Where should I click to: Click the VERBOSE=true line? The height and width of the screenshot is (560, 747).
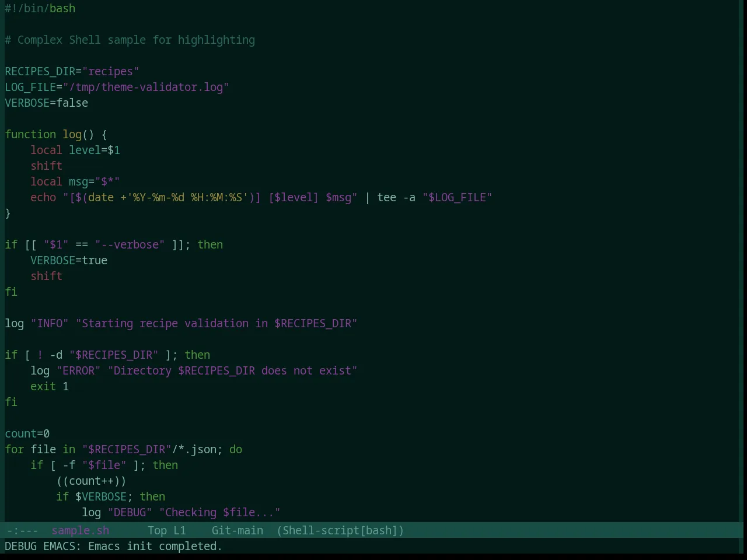[x=69, y=260]
